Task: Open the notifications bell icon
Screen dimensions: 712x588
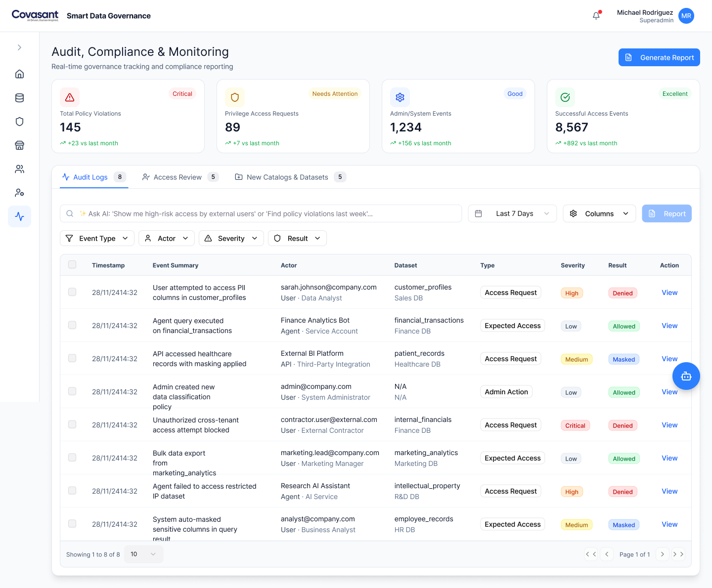Action: 596,16
